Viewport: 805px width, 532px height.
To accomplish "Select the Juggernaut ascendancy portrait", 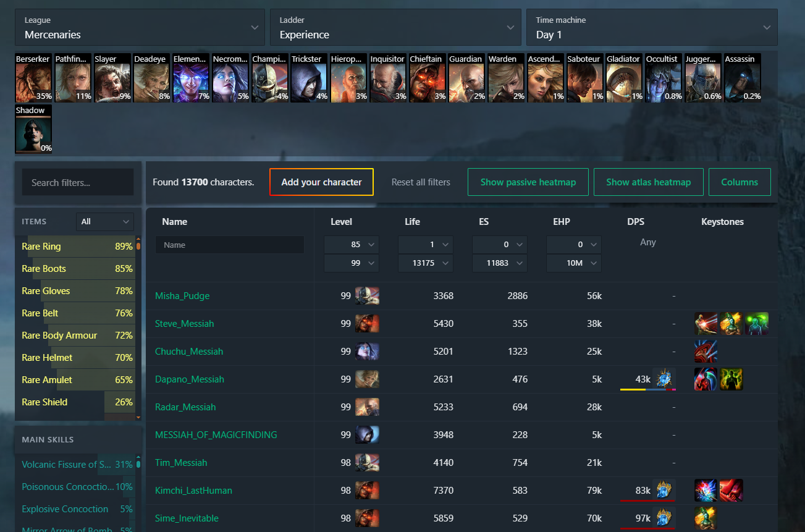I will (x=704, y=78).
